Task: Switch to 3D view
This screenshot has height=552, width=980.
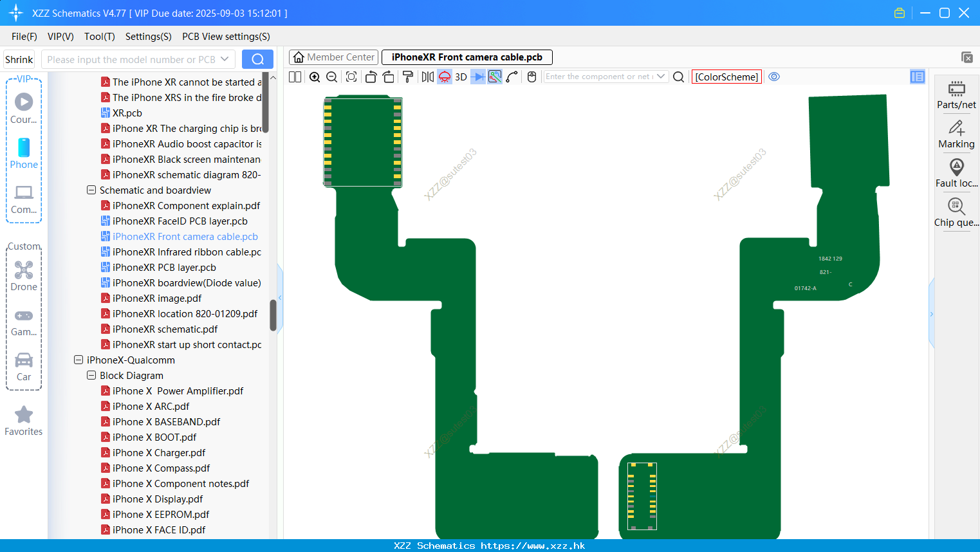Action: point(461,77)
